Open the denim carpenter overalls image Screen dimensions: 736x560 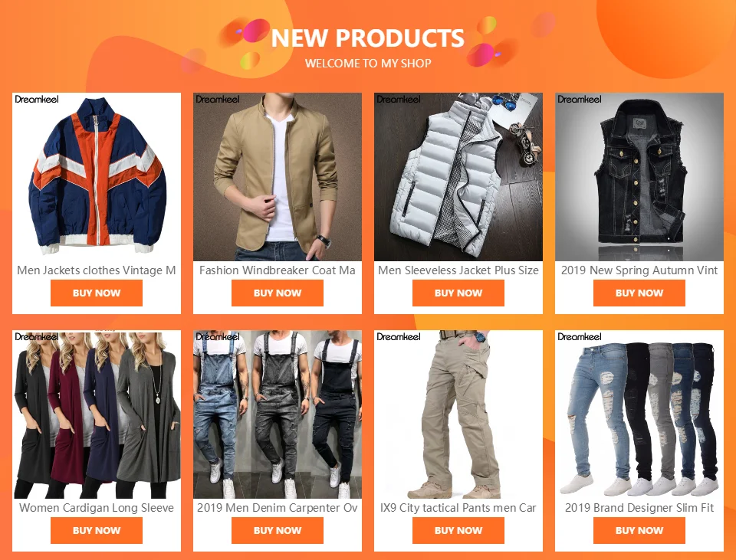pos(278,414)
